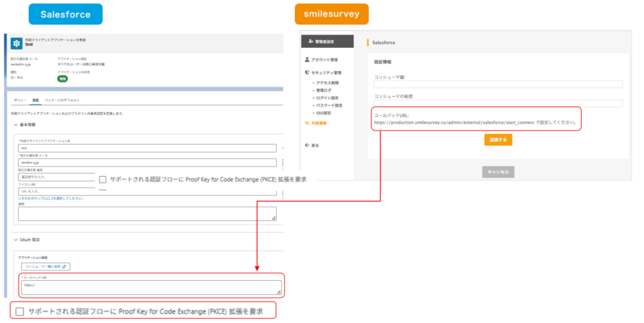Click the link icon for 外部連携
This screenshot has height=323, width=644.
tap(307, 123)
